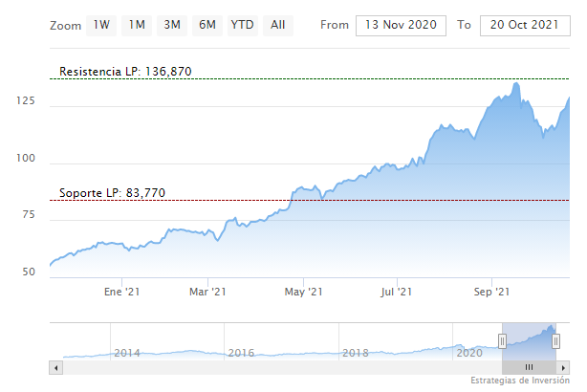Click the scrollbar thumb grip
This screenshot has height=392, width=587.
click(528, 367)
